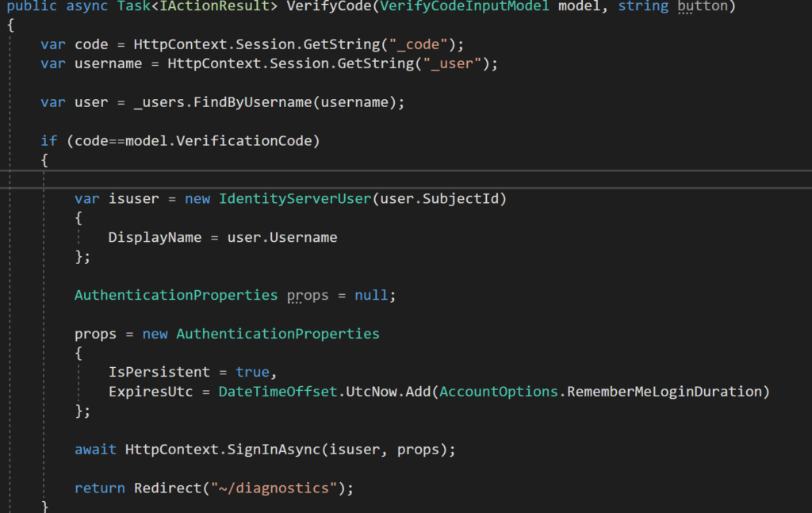Click the 'null' keyword
Image resolution: width=812 pixels, height=513 pixels.
[371, 295]
